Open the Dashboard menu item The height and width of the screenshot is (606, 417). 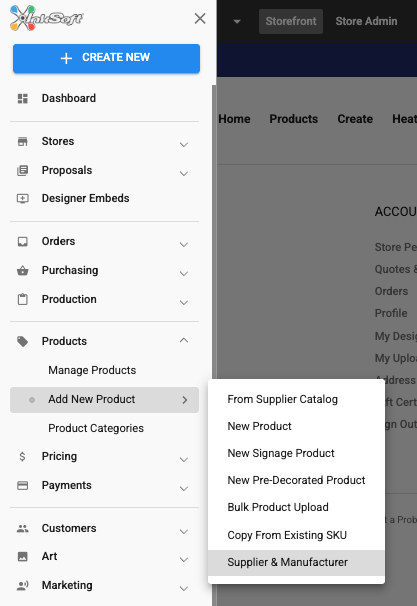tap(69, 98)
